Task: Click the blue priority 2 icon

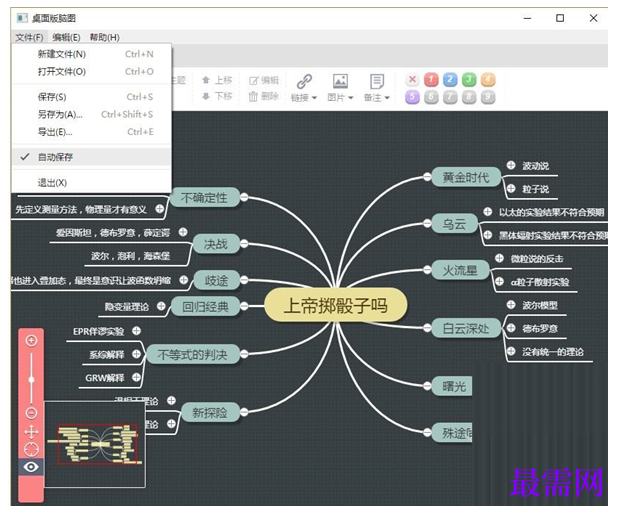Action: click(x=450, y=80)
